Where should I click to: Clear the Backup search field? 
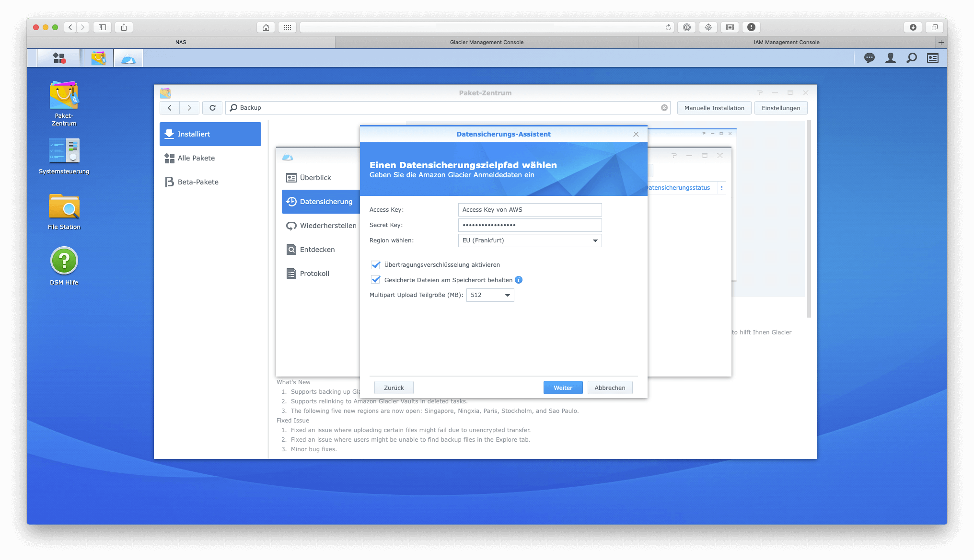tap(664, 108)
